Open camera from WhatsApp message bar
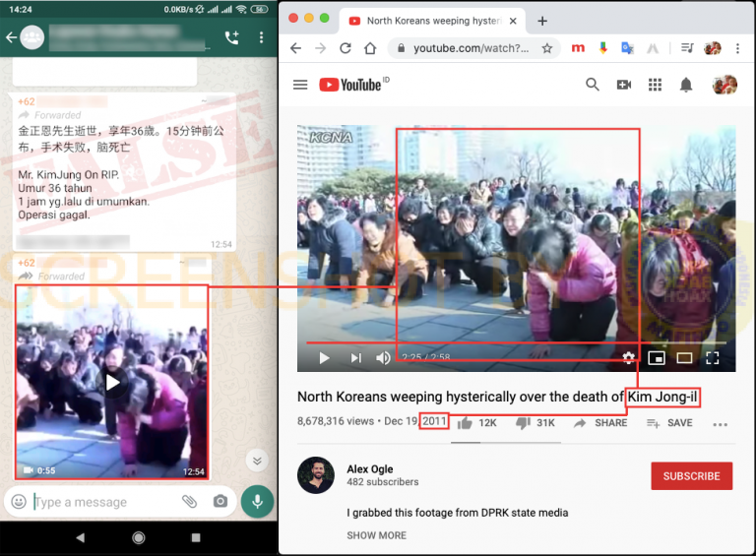Screen dimensions: 756x556 coord(220,501)
